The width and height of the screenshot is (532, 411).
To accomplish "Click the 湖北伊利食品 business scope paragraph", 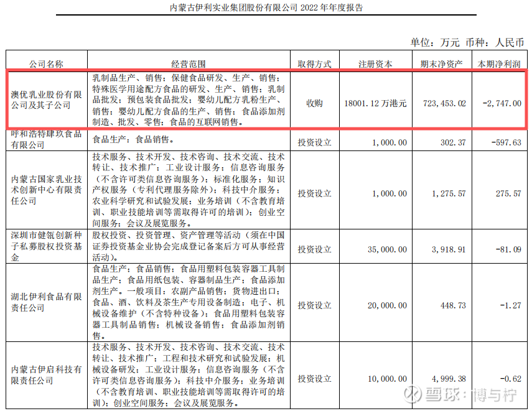I will point(189,302).
